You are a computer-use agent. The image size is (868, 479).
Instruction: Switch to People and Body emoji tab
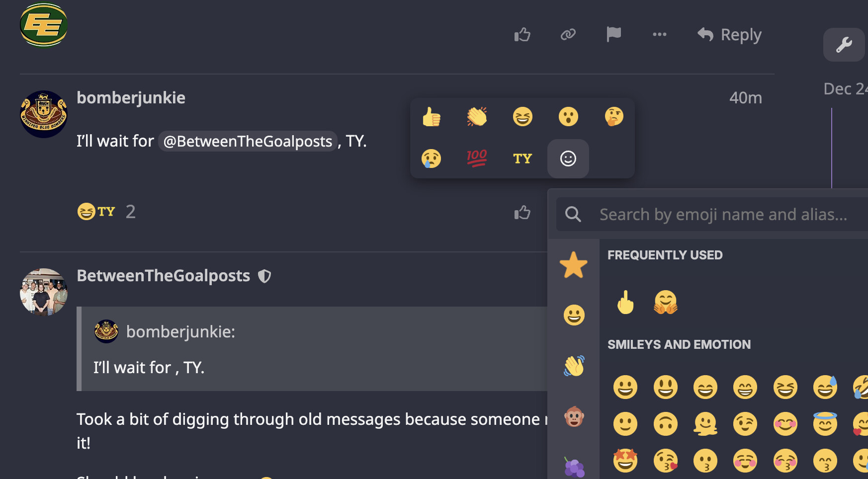click(x=574, y=366)
